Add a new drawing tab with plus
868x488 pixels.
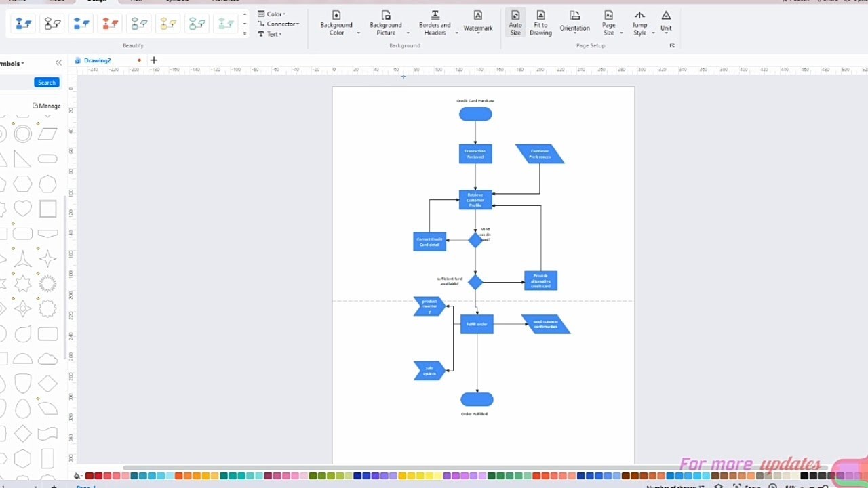tap(153, 60)
